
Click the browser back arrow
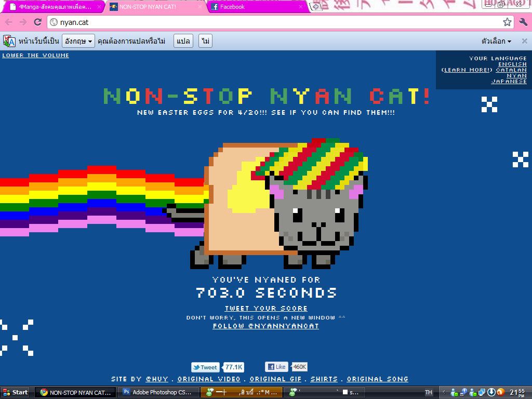click(8, 22)
